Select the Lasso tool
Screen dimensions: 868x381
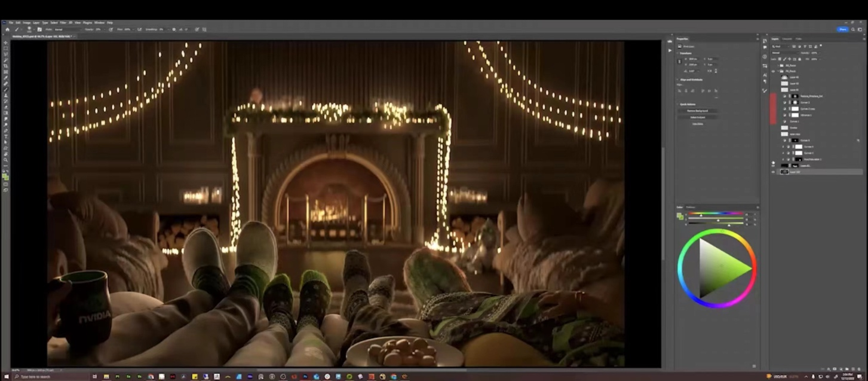pyautogui.click(x=5, y=53)
